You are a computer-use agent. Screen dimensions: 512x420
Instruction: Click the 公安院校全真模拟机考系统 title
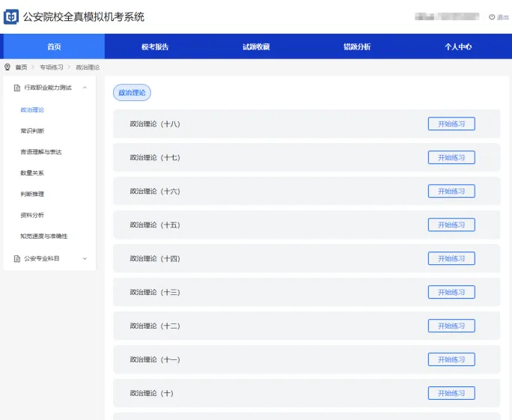84,17
